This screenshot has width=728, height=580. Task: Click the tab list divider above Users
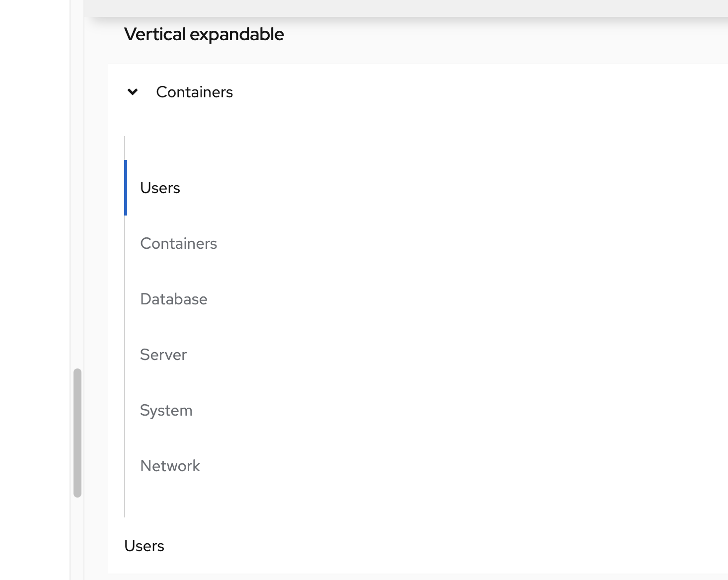(125, 148)
